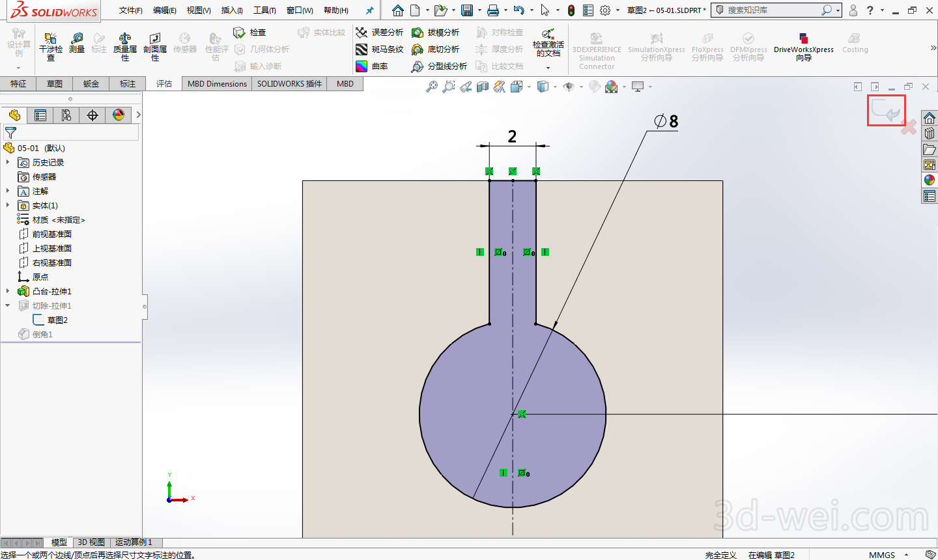Open Draft Analysis (拔模分析)

(x=436, y=33)
